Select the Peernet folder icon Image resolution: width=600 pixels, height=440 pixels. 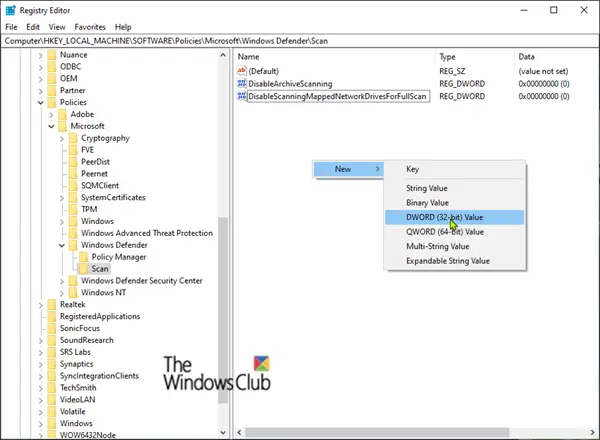pos(73,173)
